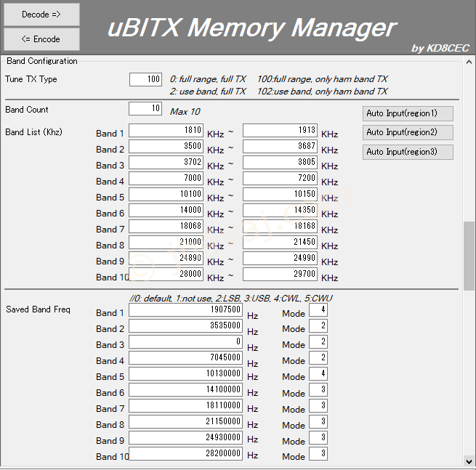Edit saved Band 7 frequency 18110000
This screenshot has height=470, width=476.
pos(185,405)
